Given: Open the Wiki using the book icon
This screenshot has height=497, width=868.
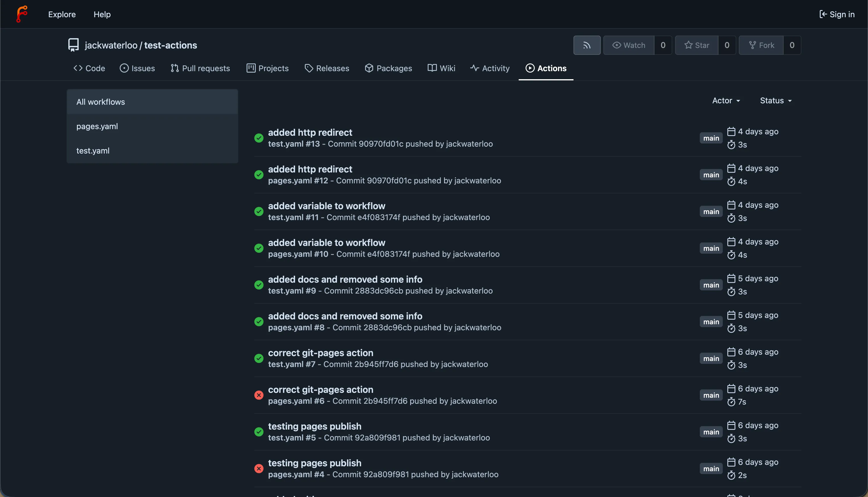Looking at the screenshot, I should 441,68.
